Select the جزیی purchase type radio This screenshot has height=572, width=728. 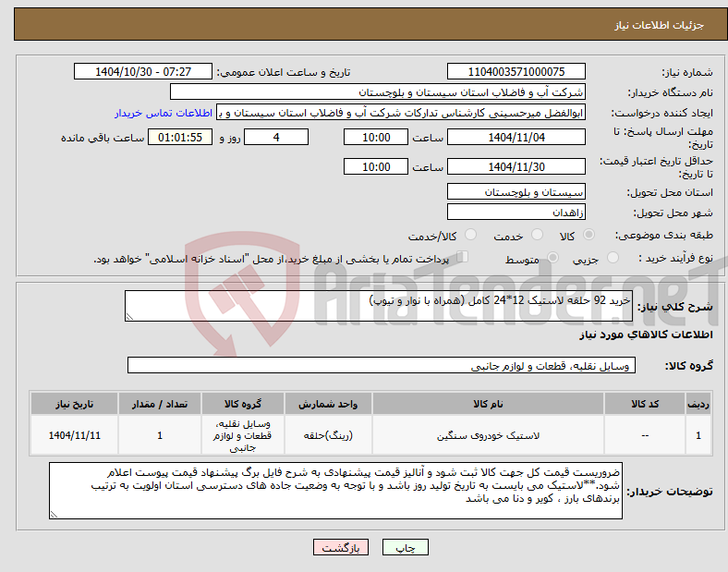coord(613,258)
